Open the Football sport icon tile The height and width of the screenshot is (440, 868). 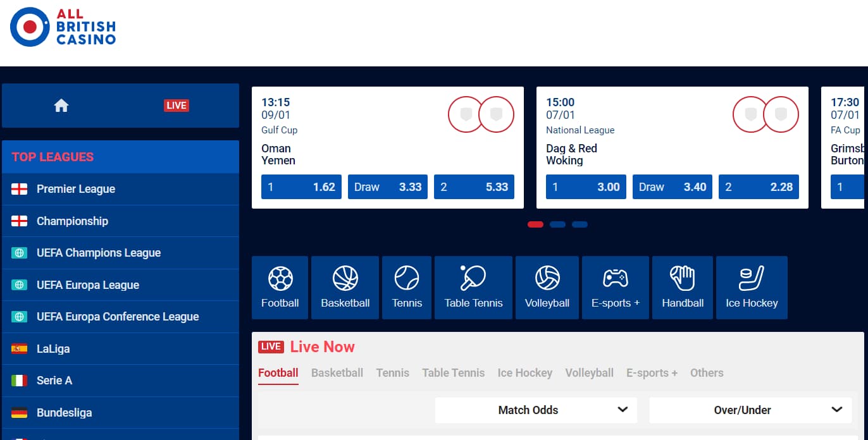280,287
